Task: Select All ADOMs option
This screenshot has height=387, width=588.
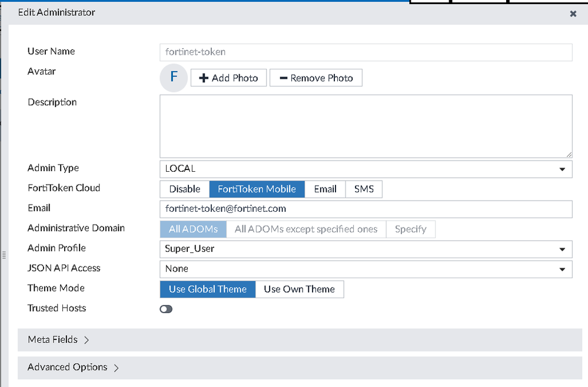Action: pyautogui.click(x=193, y=229)
